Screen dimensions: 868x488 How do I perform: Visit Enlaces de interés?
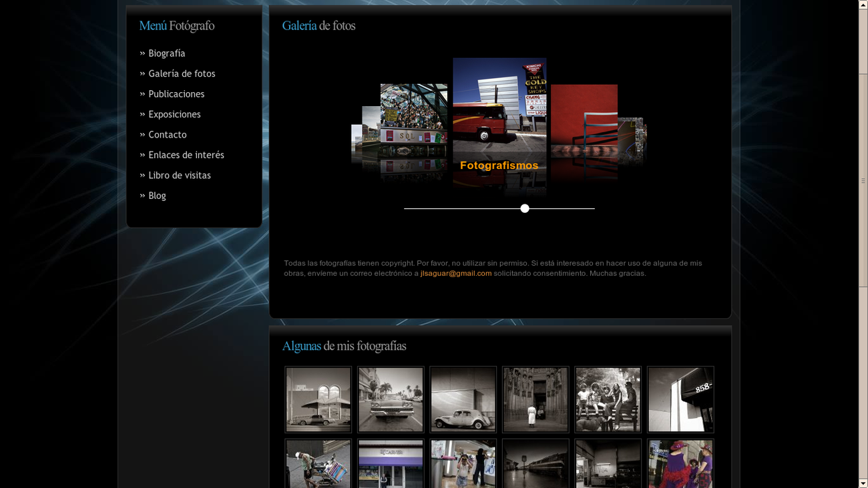(186, 154)
